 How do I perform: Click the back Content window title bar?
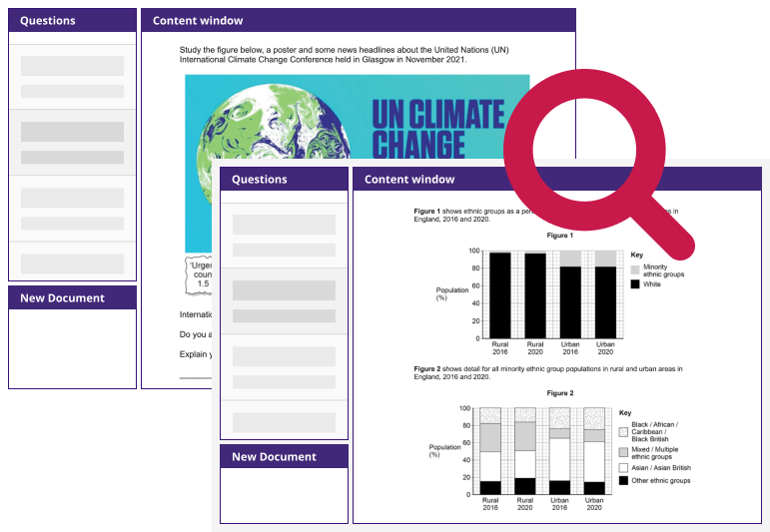click(x=358, y=21)
